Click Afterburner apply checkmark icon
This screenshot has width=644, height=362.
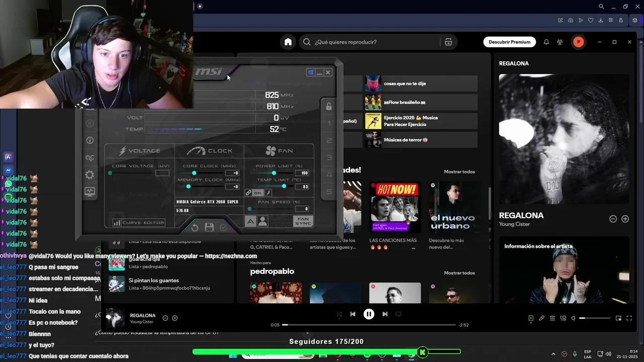[x=223, y=228]
